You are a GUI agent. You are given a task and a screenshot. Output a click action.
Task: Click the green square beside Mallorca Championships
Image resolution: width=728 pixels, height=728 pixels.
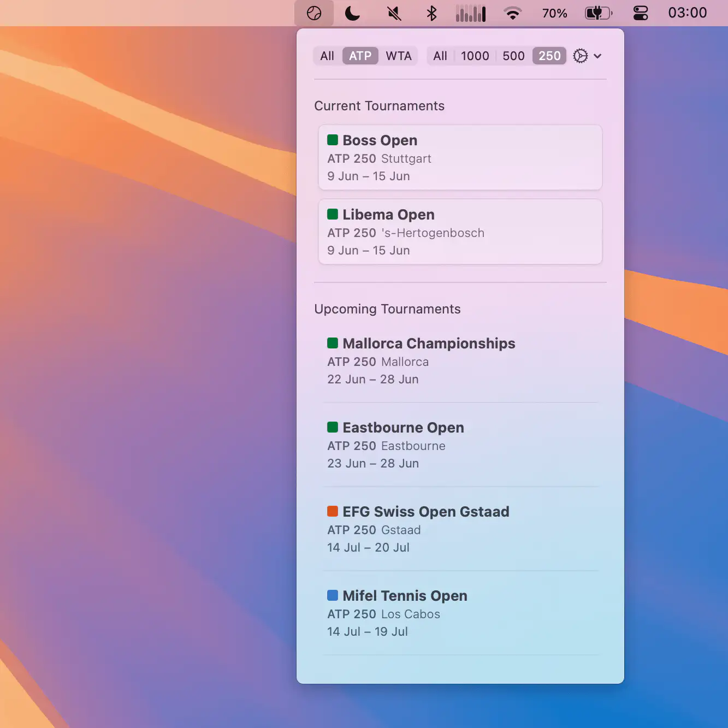tap(333, 343)
